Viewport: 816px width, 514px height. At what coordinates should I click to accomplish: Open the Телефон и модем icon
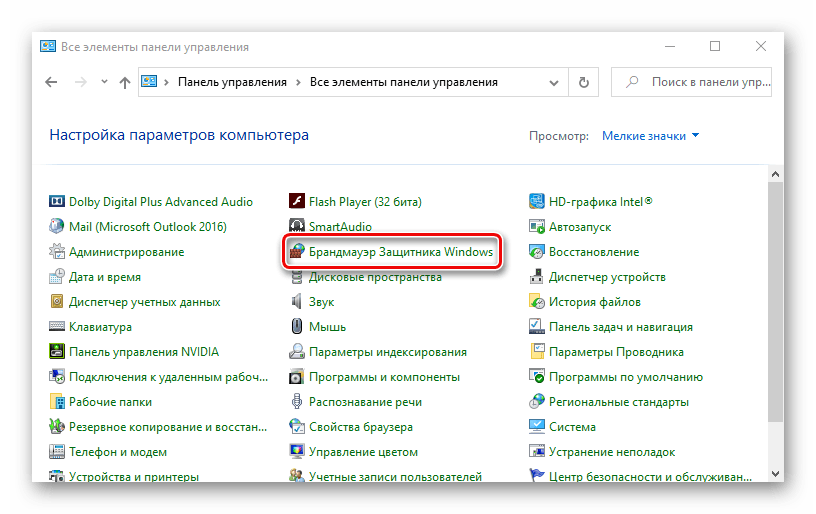pos(56,451)
